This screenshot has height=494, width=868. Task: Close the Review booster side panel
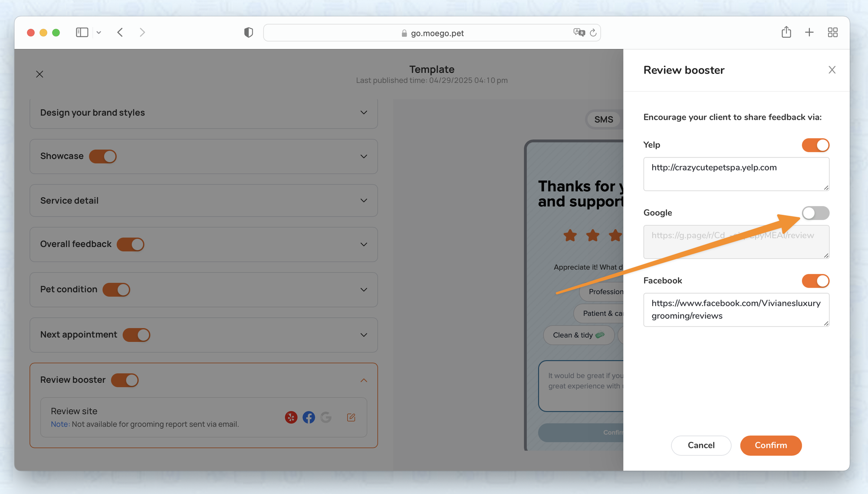(x=832, y=70)
